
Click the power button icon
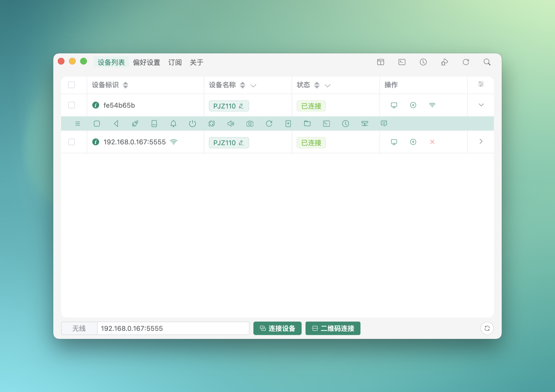[x=192, y=123]
